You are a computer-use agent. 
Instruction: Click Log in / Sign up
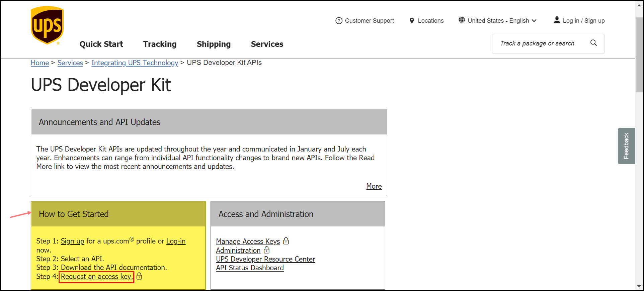click(x=583, y=21)
